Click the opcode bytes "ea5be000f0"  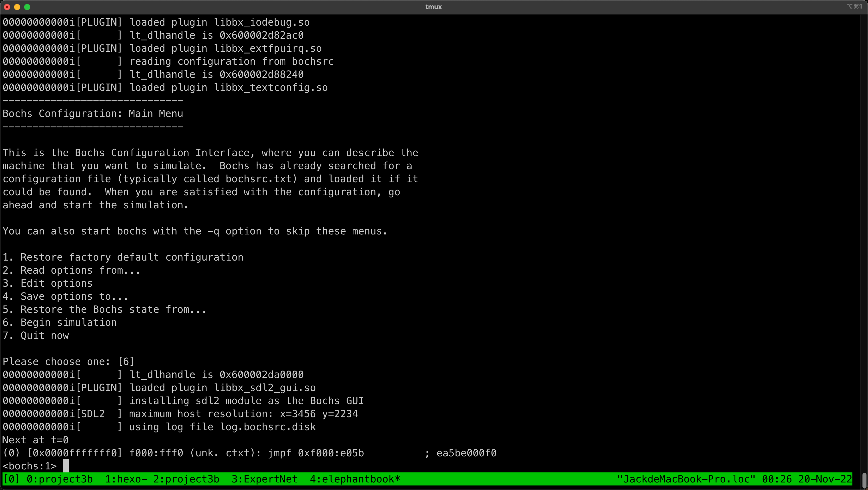click(x=467, y=453)
